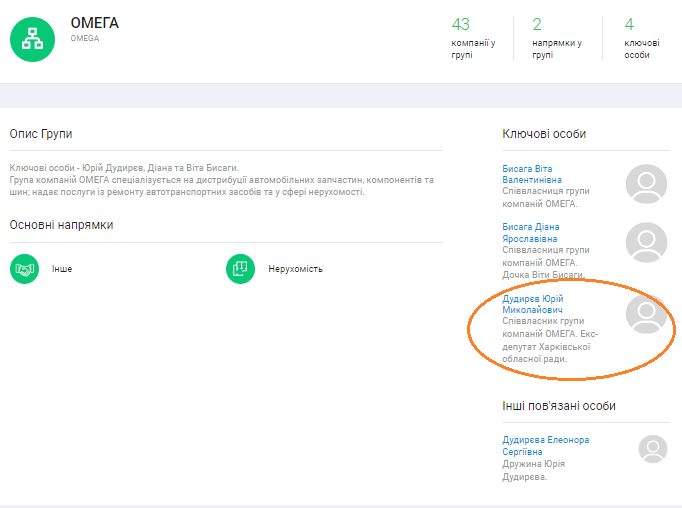This screenshot has width=682, height=508.
Task: Click the ОМЕГА group title
Action: (x=94, y=22)
